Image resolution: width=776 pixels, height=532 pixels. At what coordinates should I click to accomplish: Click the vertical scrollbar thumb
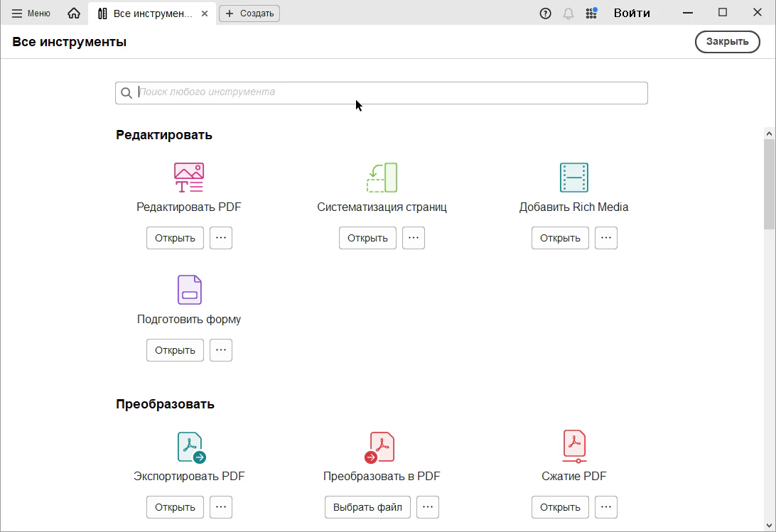pos(769,185)
